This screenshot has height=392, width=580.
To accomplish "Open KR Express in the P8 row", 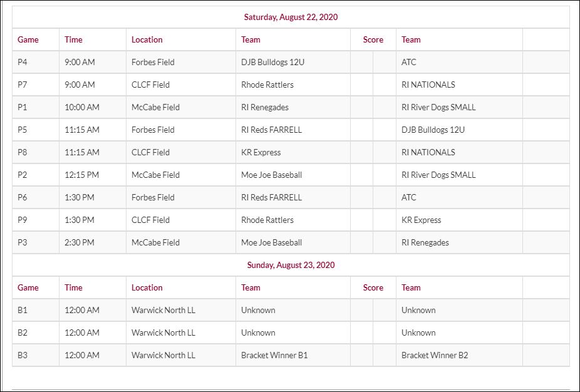I will pyautogui.click(x=261, y=152).
